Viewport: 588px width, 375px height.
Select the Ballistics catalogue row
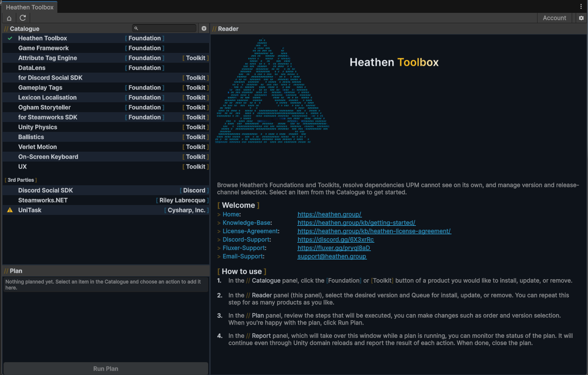click(106, 137)
